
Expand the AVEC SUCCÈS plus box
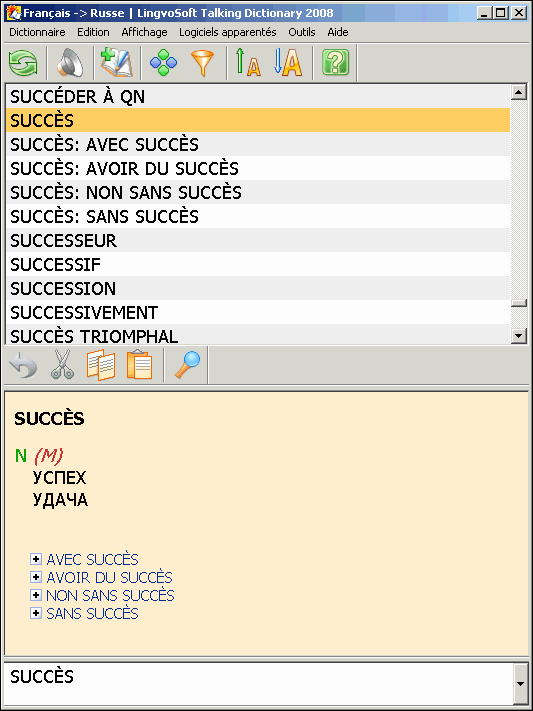tap(35, 559)
